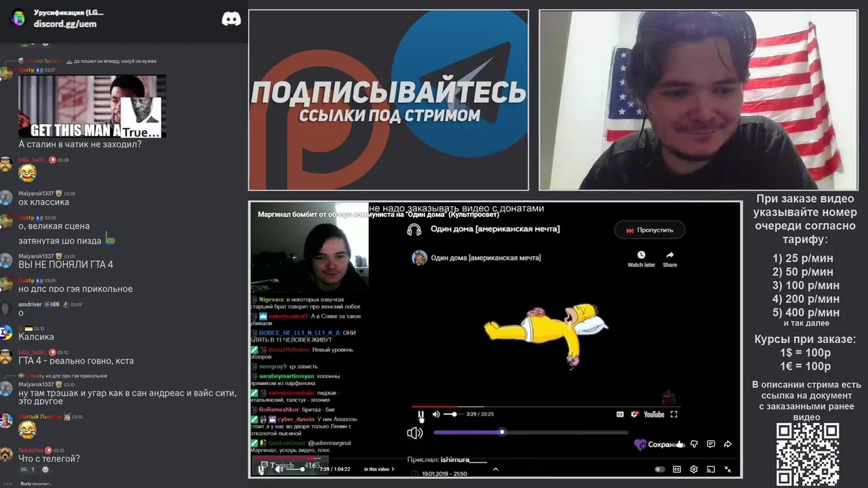Screen dimensions: 868x488
Task: Click the Watch later clock icon
Action: coord(641,256)
